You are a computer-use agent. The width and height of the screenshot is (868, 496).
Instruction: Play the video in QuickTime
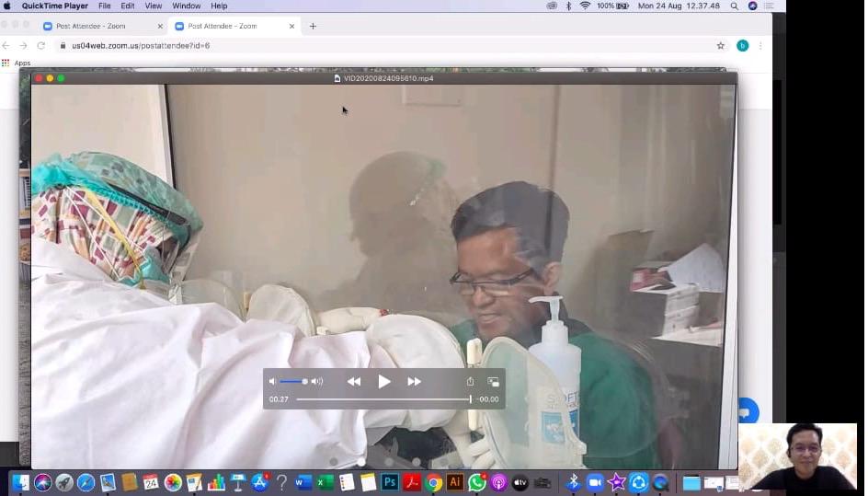click(x=384, y=381)
